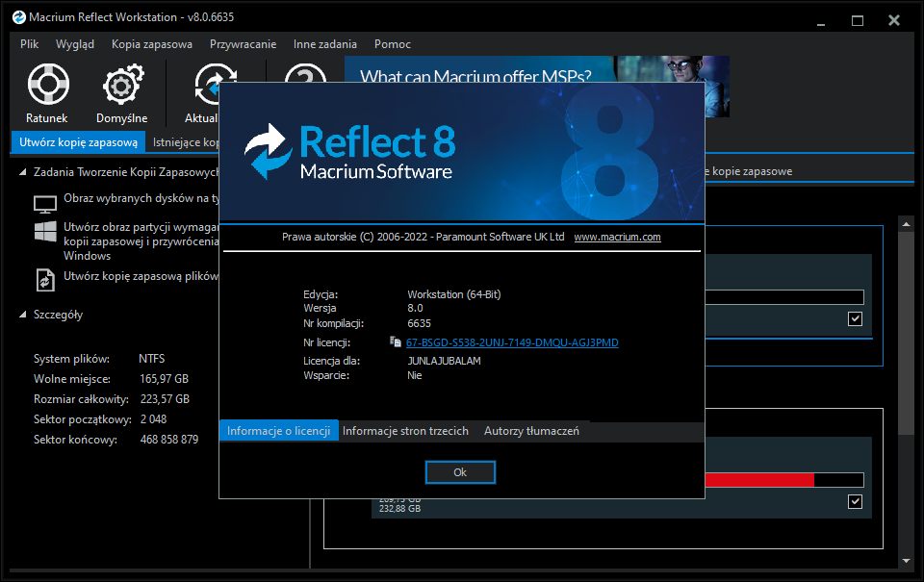Close the Macrium Reflect window

click(x=894, y=20)
